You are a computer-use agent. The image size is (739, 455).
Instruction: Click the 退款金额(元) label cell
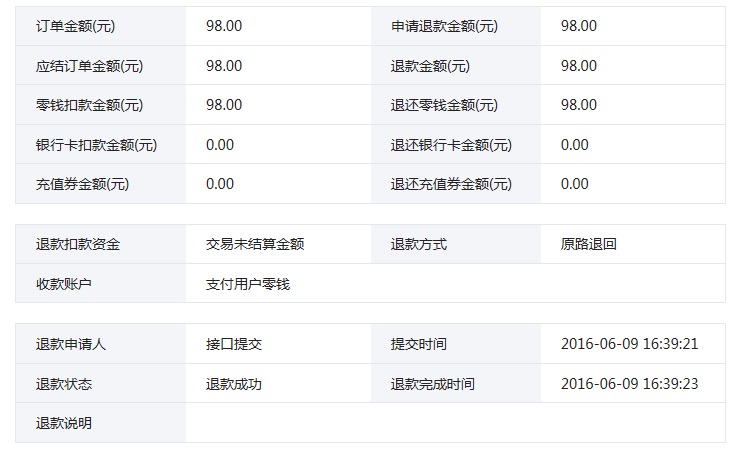[456, 66]
